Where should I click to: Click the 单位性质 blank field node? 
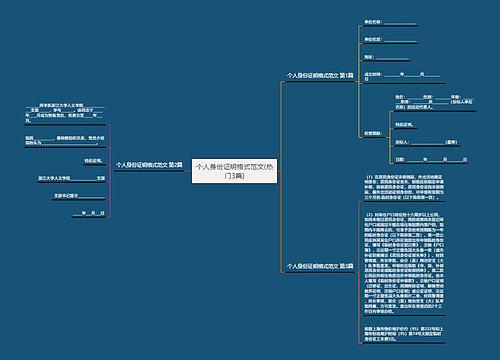point(390,40)
